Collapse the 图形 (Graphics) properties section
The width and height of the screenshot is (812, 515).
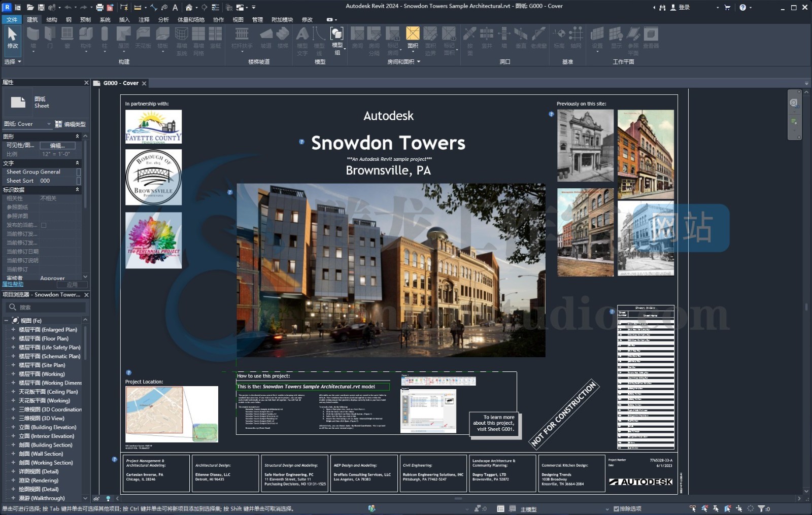click(78, 136)
